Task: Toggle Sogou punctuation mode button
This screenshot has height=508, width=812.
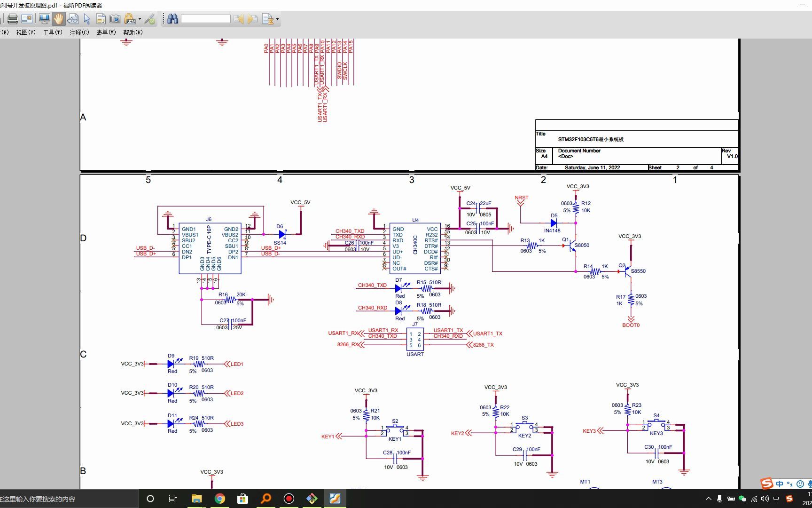Action: coord(790,484)
